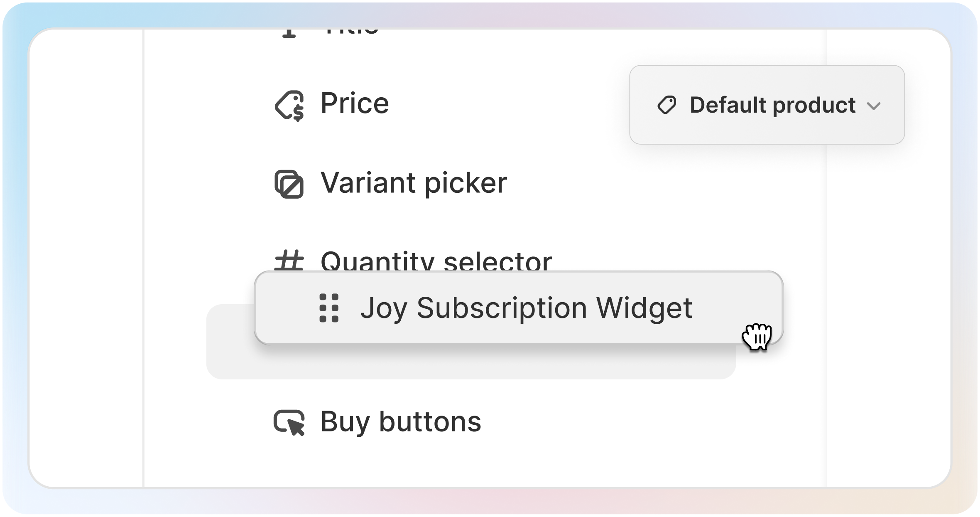Click the Buy buttons cursor icon
Image resolution: width=980 pixels, height=517 pixels.
click(289, 422)
